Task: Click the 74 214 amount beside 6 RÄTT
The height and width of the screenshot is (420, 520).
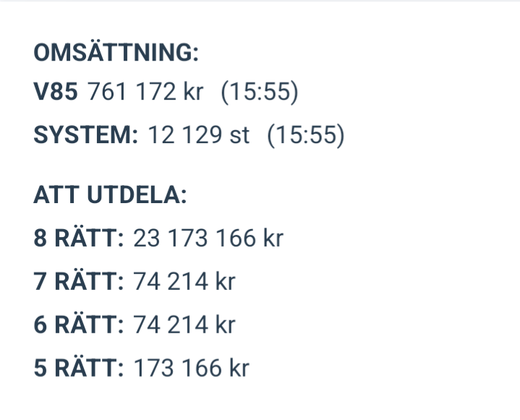Action: pyautogui.click(x=171, y=325)
